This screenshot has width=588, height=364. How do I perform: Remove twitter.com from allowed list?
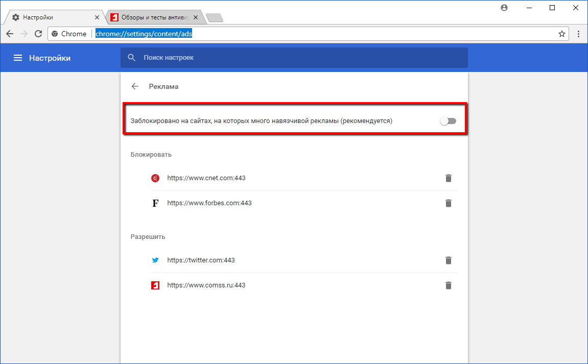click(448, 260)
